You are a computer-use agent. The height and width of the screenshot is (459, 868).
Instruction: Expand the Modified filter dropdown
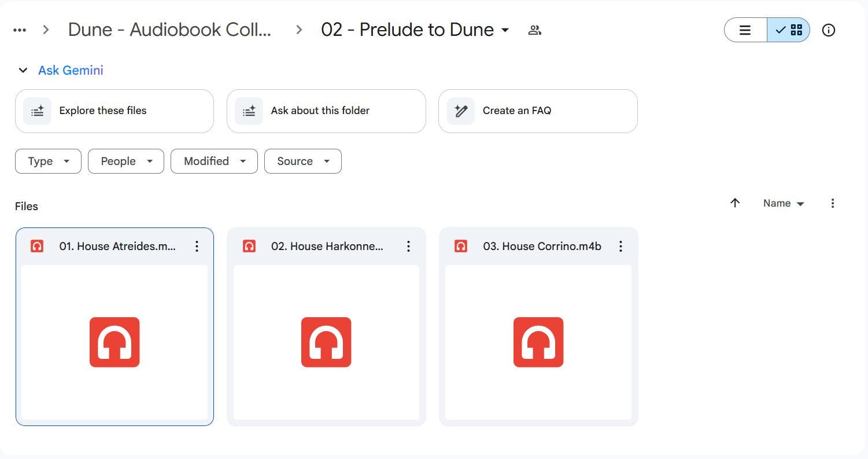pos(214,161)
